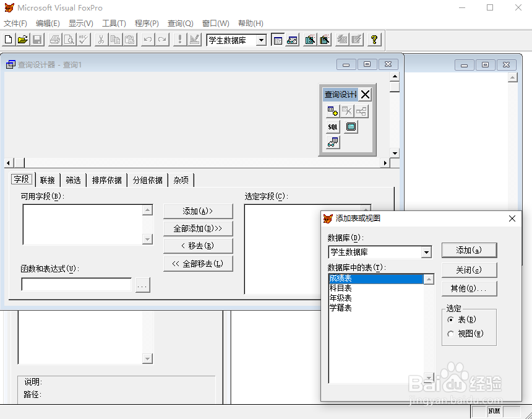Switch to the 杂项 tab
This screenshot has width=532, height=419.
pyautogui.click(x=181, y=180)
